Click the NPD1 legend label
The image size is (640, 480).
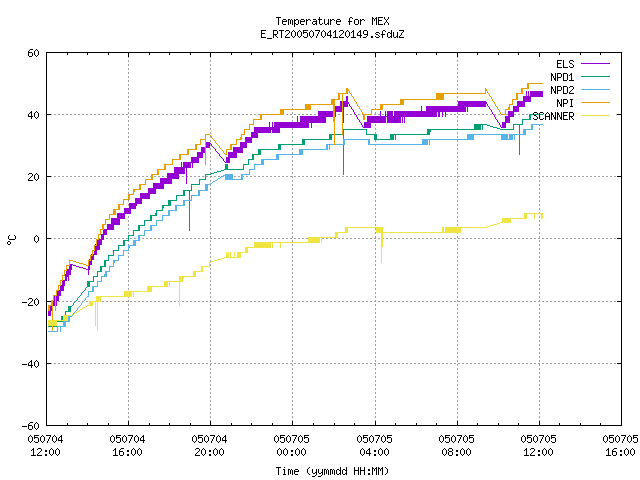click(562, 77)
